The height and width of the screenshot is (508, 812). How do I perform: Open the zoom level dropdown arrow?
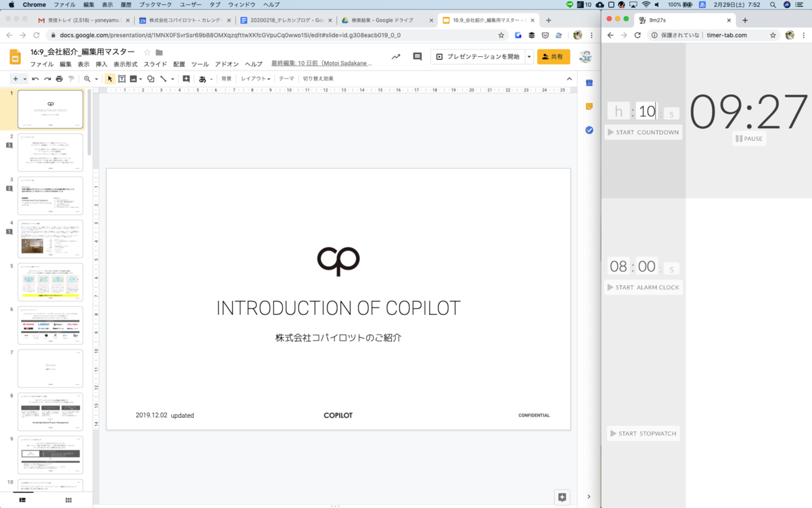pos(96,79)
